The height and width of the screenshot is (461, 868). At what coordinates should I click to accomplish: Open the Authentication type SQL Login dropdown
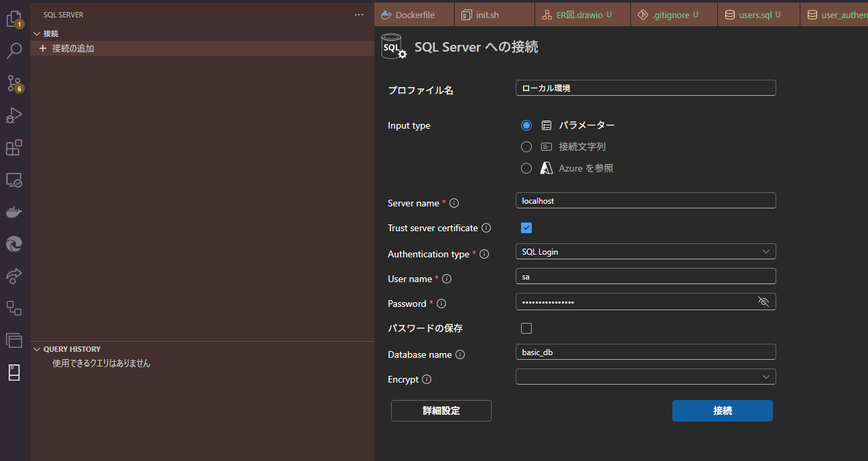click(646, 251)
